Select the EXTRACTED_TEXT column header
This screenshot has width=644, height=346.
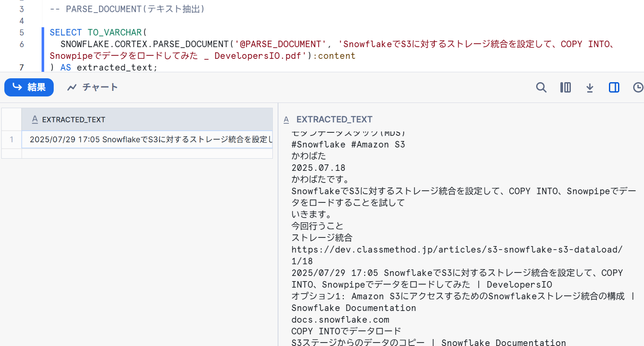click(x=147, y=119)
